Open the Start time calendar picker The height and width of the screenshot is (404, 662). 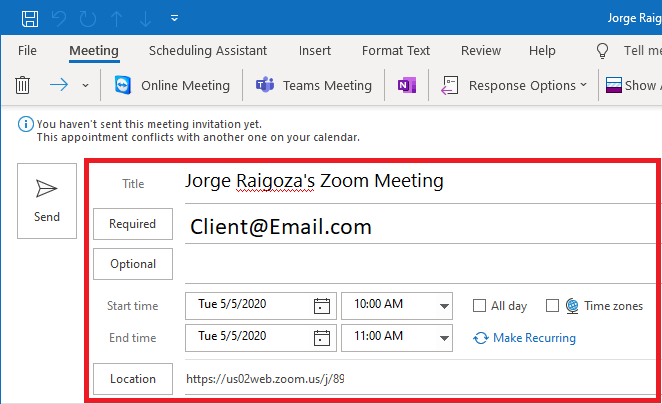[x=322, y=306]
